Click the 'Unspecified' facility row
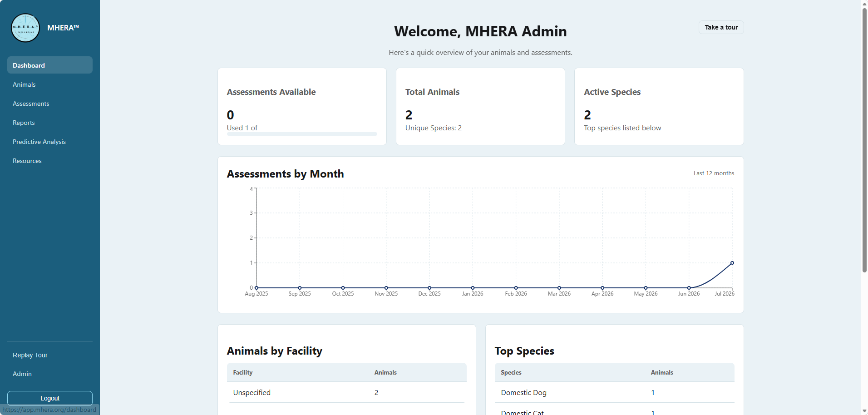 (x=347, y=392)
